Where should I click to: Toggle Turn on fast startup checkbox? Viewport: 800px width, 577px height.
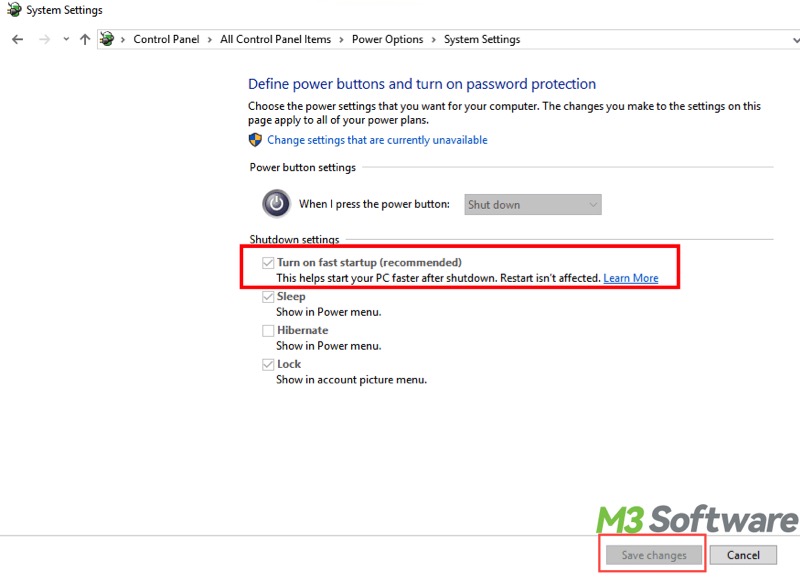click(267, 263)
